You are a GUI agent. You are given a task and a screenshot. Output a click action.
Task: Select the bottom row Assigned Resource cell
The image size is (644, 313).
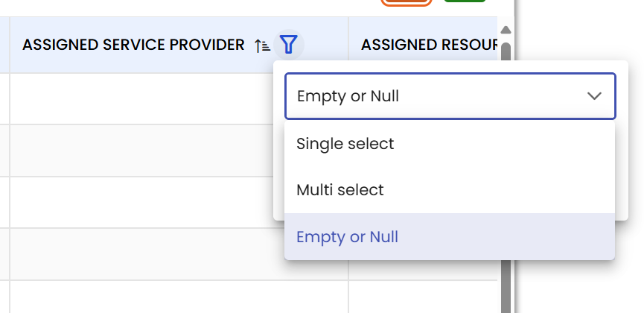coord(422,297)
